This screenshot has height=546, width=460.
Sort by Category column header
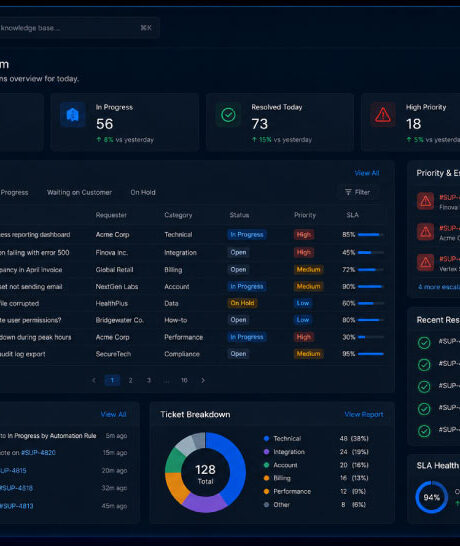pos(178,215)
